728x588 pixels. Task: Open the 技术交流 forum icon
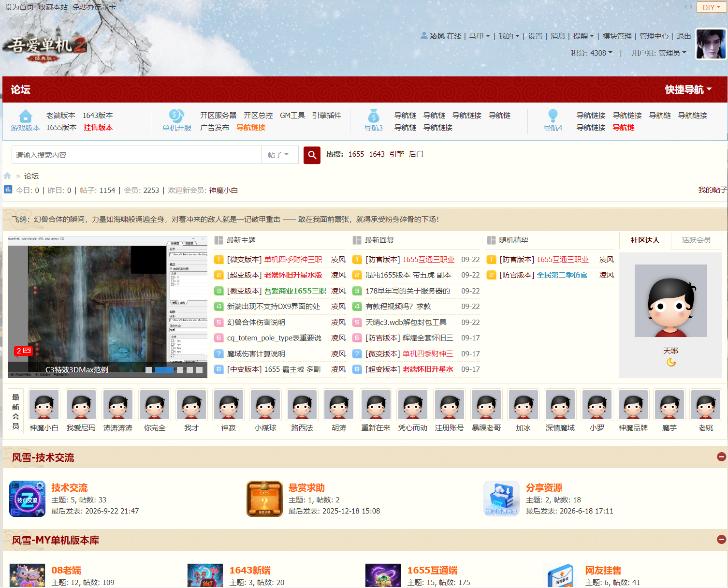27,499
